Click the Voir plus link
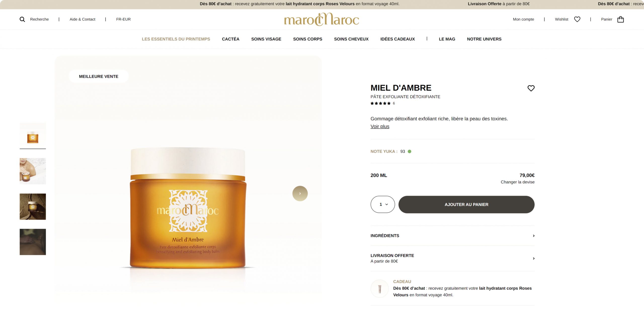 (x=380, y=126)
